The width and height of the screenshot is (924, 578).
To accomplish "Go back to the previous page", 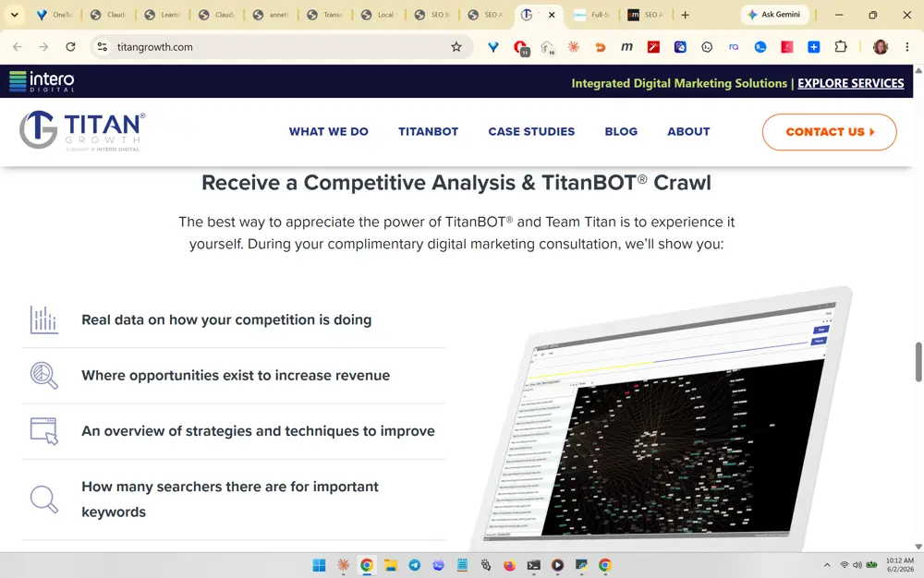I will tap(17, 47).
